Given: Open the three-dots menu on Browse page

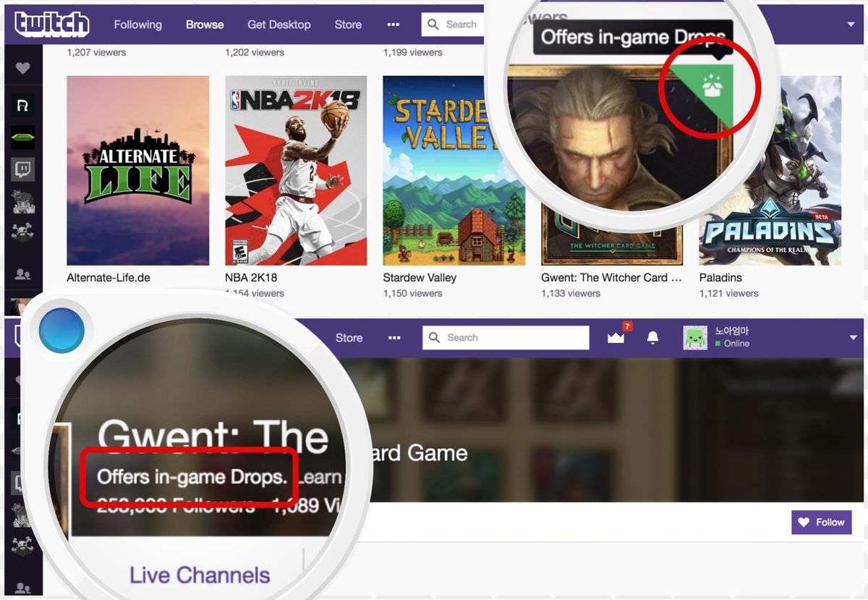Looking at the screenshot, I should 393,25.
